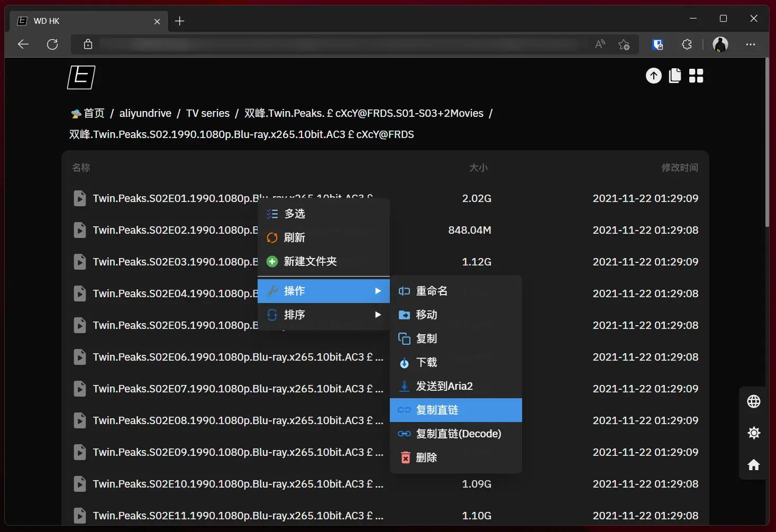Choose 多选 in the context menu
The image size is (776, 532).
tap(324, 214)
